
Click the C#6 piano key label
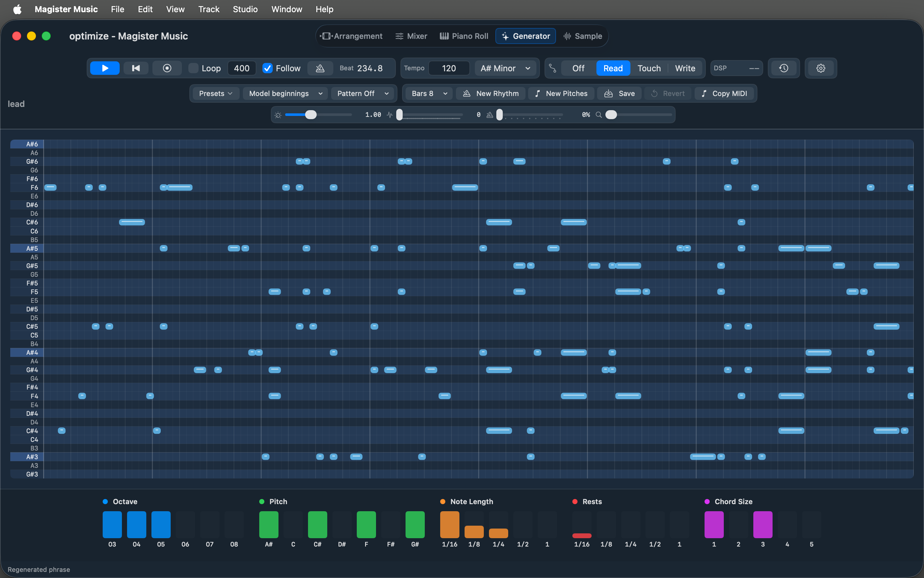coord(27,222)
